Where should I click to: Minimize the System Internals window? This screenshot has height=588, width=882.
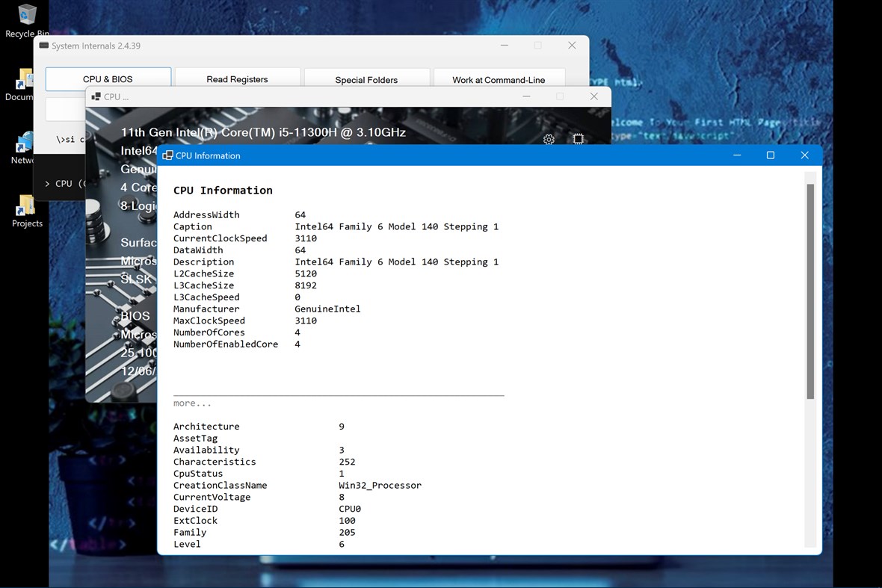click(x=505, y=46)
